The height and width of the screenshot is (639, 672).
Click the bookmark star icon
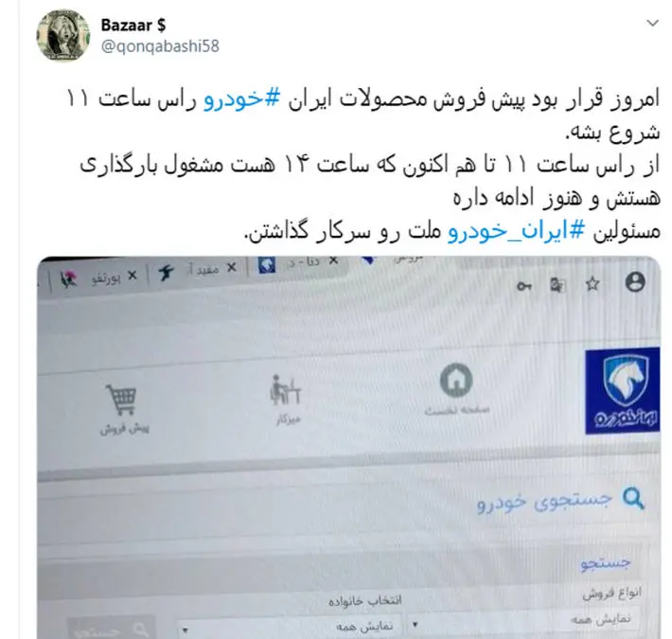coord(592,284)
